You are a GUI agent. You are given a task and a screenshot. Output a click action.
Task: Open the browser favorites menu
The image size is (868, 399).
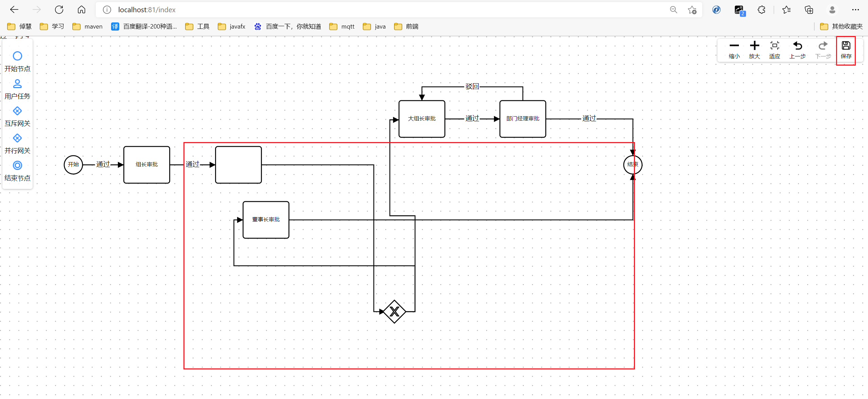coord(786,10)
